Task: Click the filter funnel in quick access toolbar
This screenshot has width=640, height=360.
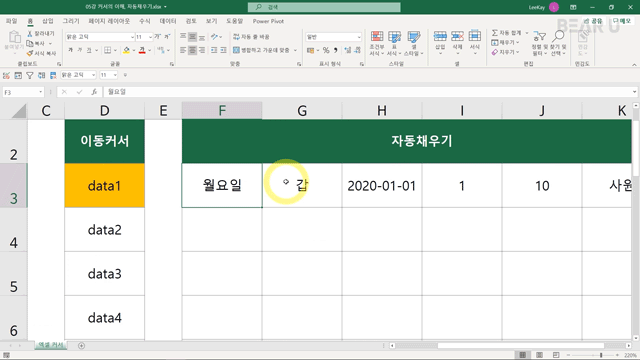Action: [x=29, y=75]
